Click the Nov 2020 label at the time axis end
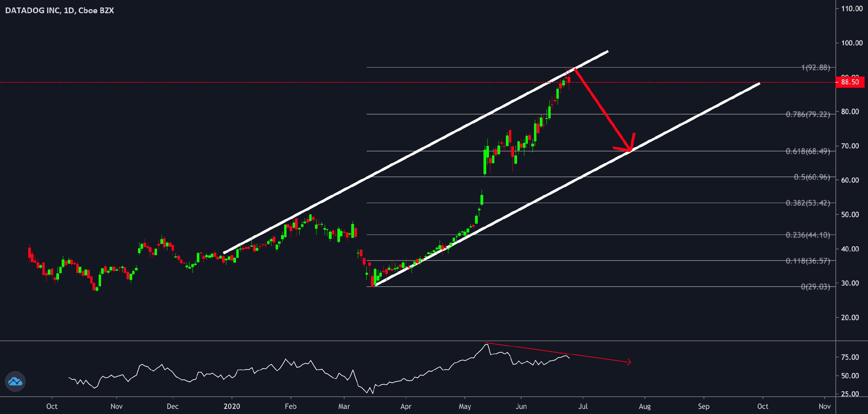The image size is (868, 414). tap(825, 406)
